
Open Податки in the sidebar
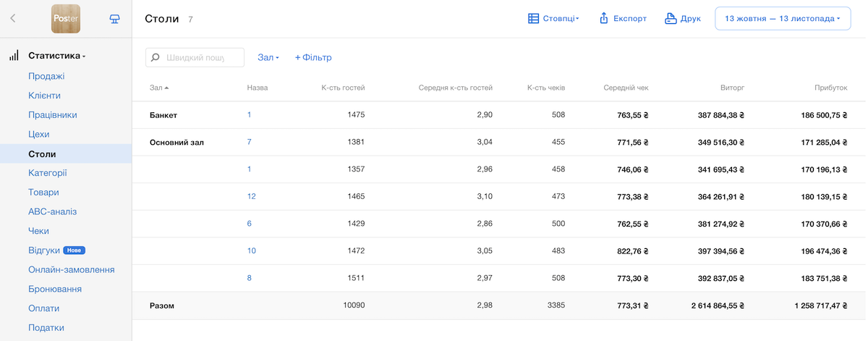[x=46, y=328]
